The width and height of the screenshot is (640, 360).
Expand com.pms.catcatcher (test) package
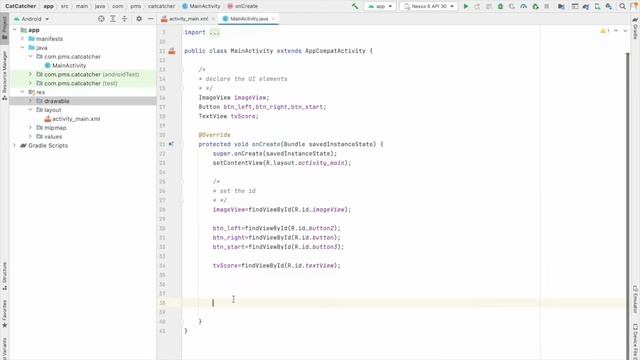(x=30, y=83)
